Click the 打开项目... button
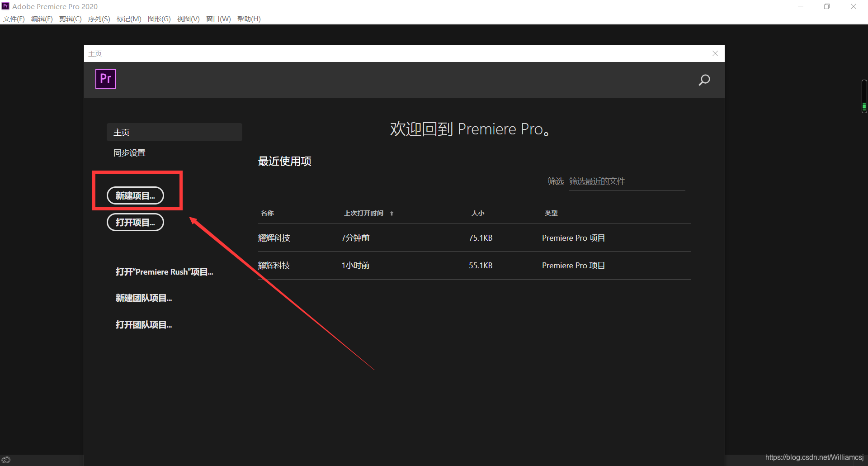This screenshot has height=466, width=868. 135,222
